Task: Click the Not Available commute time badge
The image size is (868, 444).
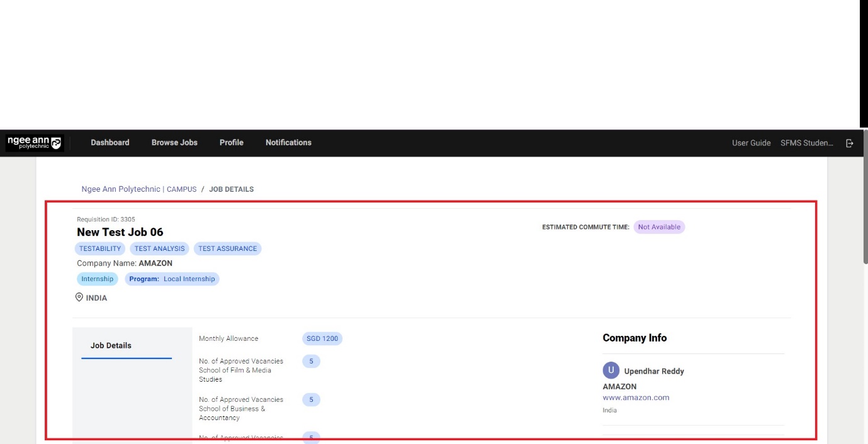Action: point(658,227)
